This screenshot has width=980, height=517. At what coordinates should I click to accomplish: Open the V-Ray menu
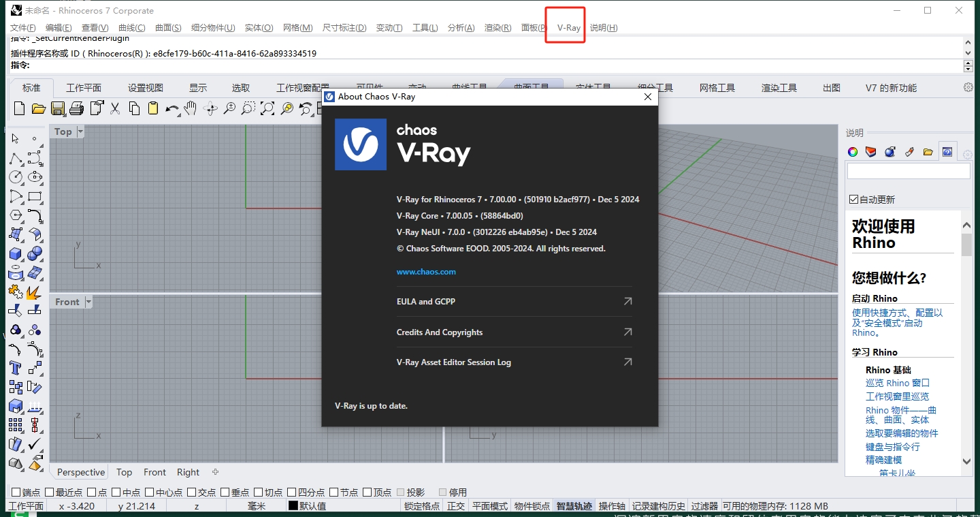click(x=568, y=28)
